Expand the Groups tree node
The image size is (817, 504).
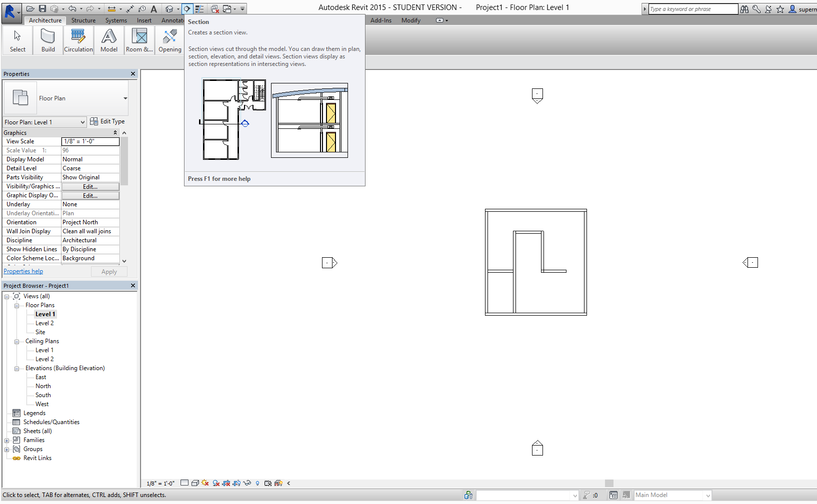click(x=7, y=450)
